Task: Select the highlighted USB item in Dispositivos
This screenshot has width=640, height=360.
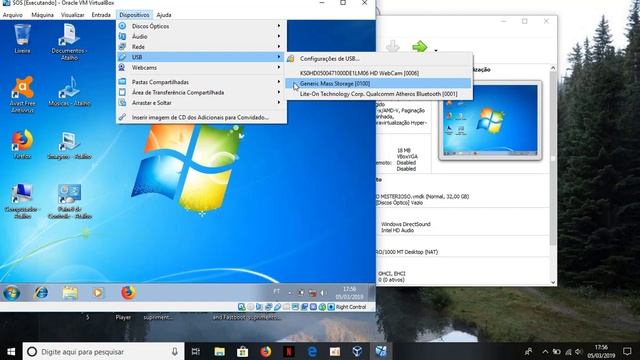Action: (201, 57)
